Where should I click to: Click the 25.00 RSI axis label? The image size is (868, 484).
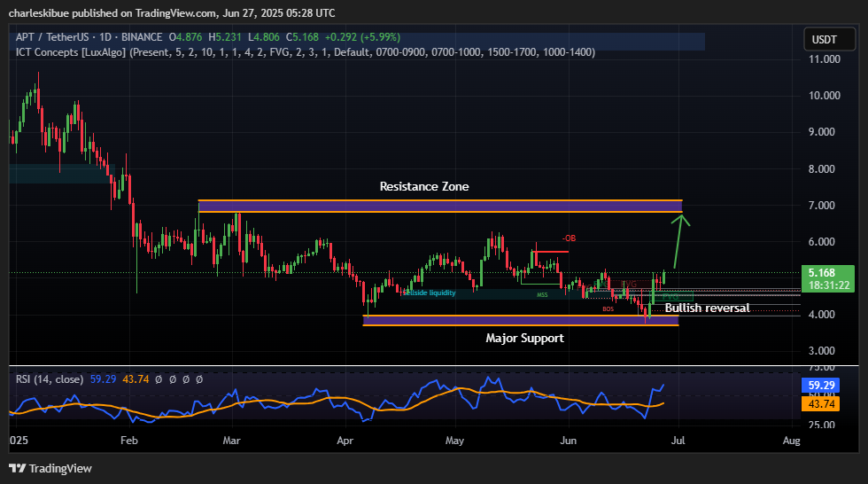coord(822,425)
